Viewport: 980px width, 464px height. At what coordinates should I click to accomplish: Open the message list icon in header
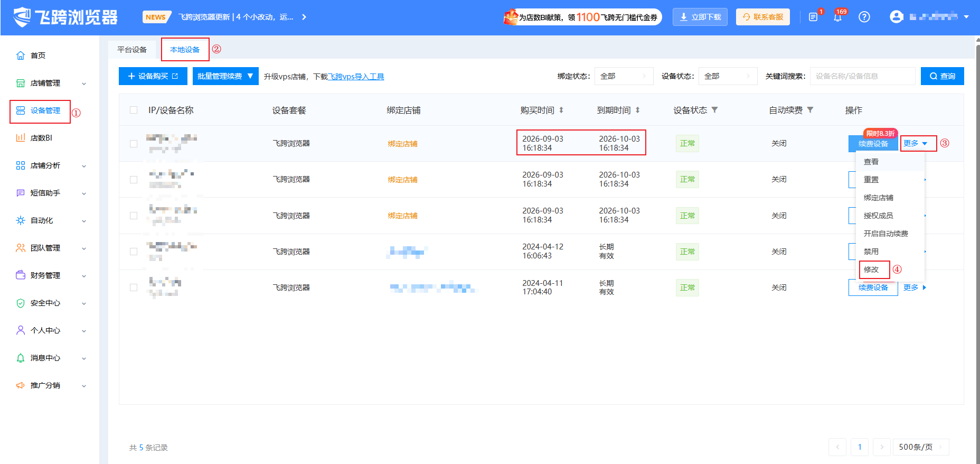[x=813, y=17]
